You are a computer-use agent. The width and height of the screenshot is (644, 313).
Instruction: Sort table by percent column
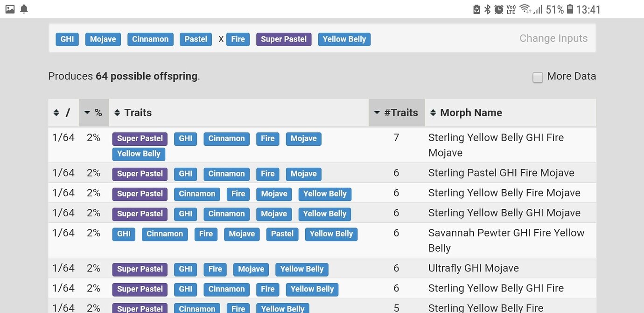coord(94,113)
